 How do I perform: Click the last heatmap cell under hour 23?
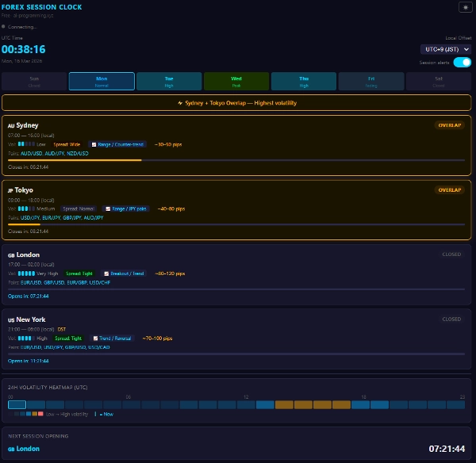tap(455, 405)
